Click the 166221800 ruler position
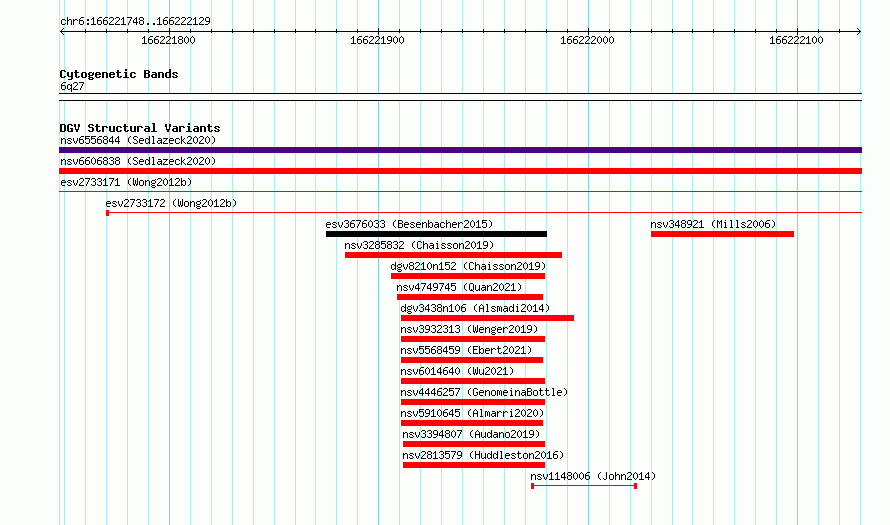 pyautogui.click(x=168, y=40)
